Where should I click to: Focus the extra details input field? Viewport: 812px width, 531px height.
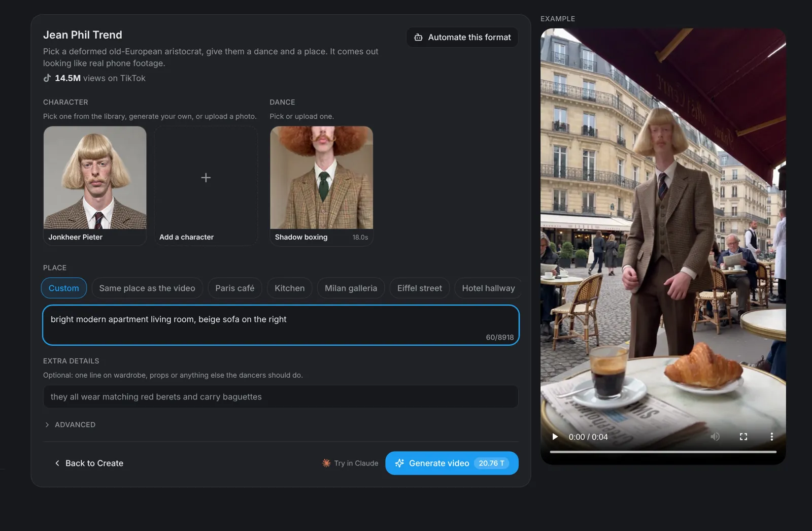click(x=281, y=396)
